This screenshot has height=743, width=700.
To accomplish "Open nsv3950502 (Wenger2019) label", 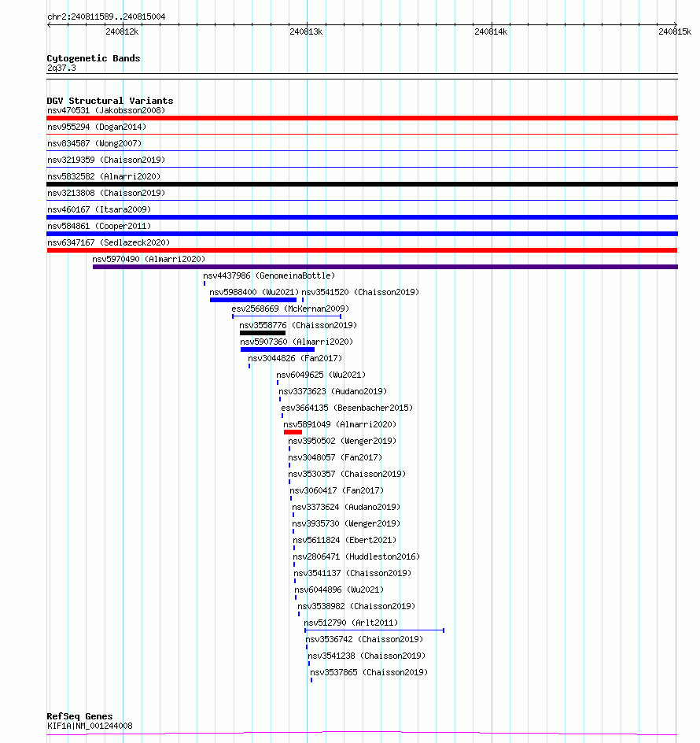I will 342,441.
